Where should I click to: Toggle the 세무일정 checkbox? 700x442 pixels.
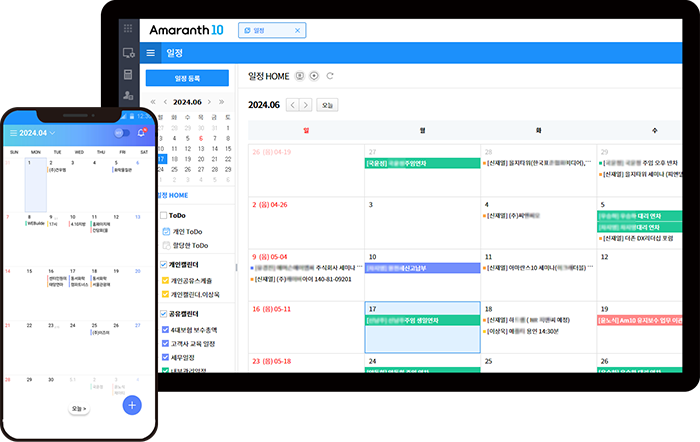(x=165, y=357)
